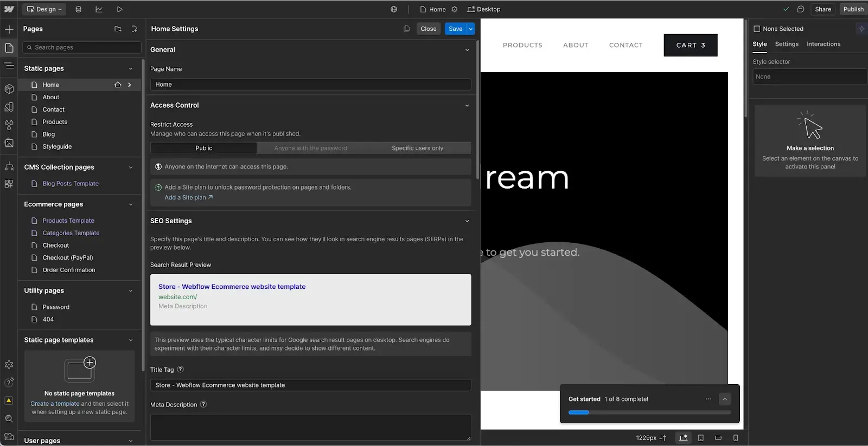Image resolution: width=868 pixels, height=446 pixels.
Task: Switch to the Interactions tab
Action: 823,44
